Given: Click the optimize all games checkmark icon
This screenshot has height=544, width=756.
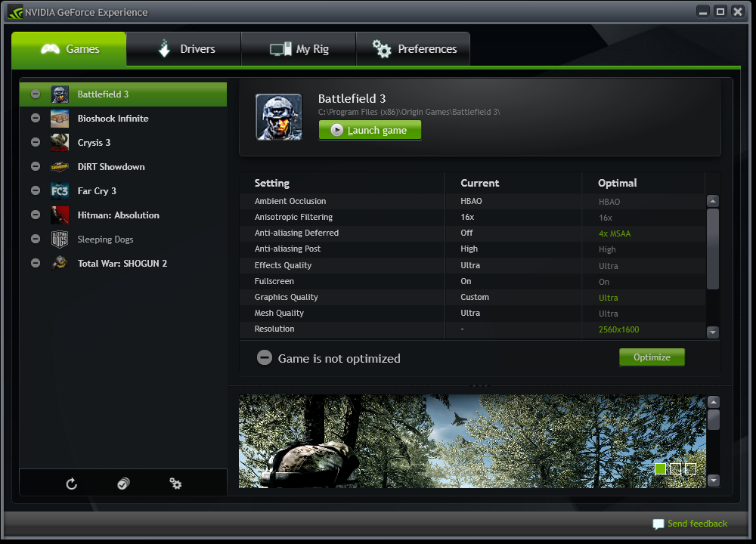Looking at the screenshot, I should tap(123, 484).
